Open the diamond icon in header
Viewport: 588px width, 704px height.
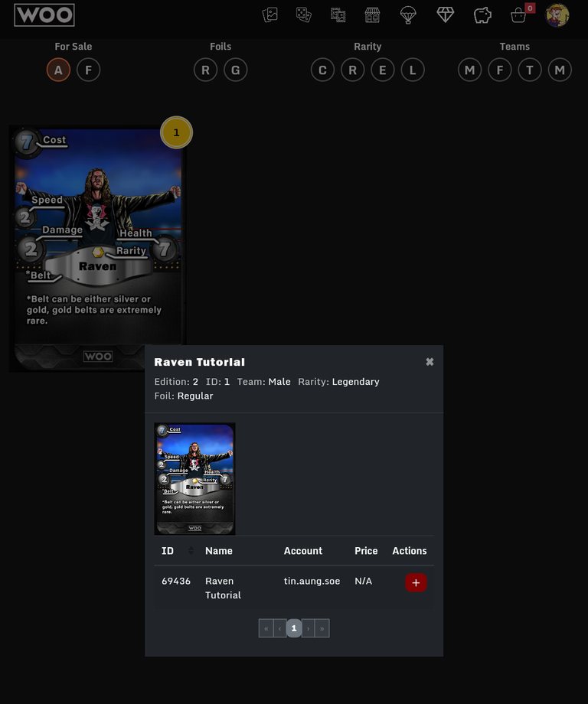click(x=445, y=15)
